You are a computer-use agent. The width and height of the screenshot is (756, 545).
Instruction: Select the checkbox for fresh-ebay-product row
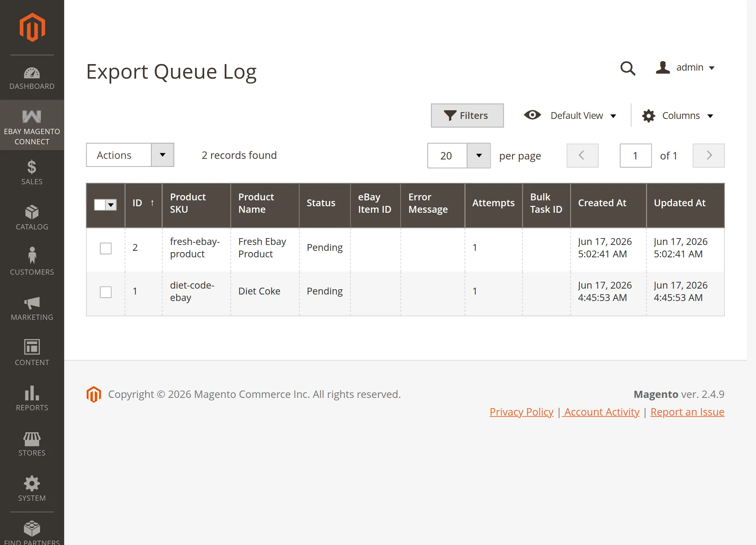pos(106,248)
